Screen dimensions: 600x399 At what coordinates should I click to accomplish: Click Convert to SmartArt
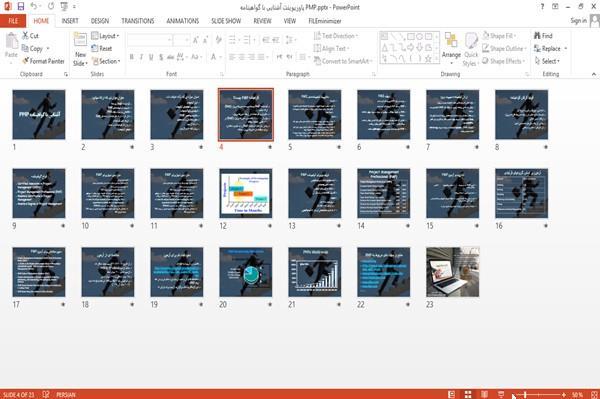tap(343, 61)
